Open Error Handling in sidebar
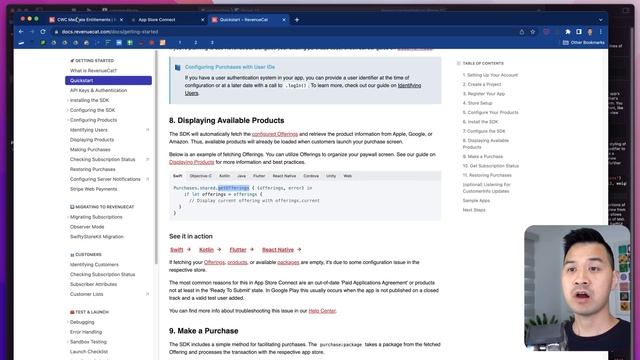The image size is (640, 360). point(86,332)
